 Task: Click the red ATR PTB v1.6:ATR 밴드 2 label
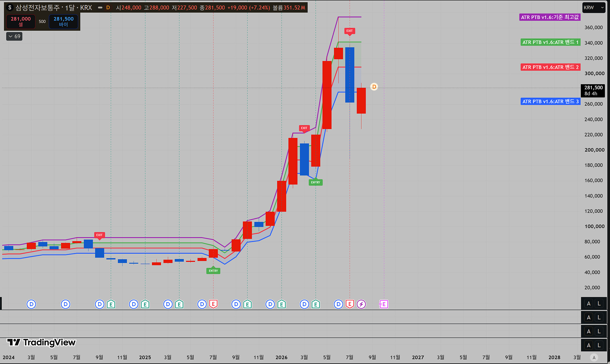551,67
